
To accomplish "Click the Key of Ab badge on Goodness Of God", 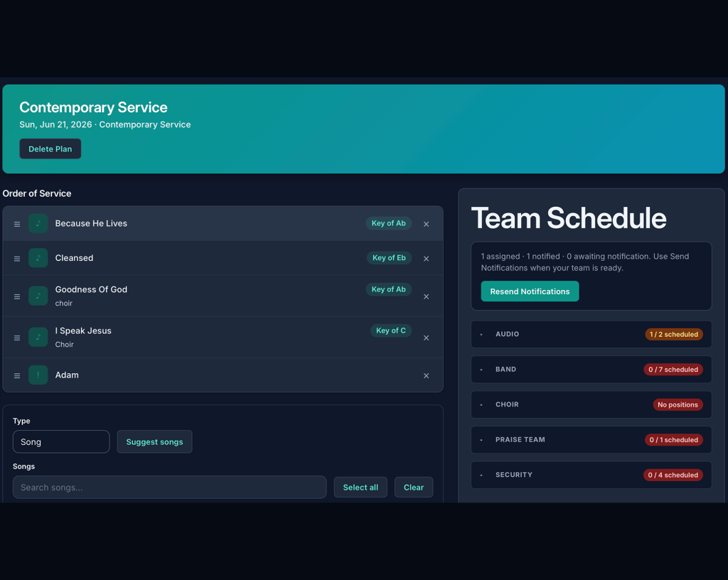I will click(389, 289).
